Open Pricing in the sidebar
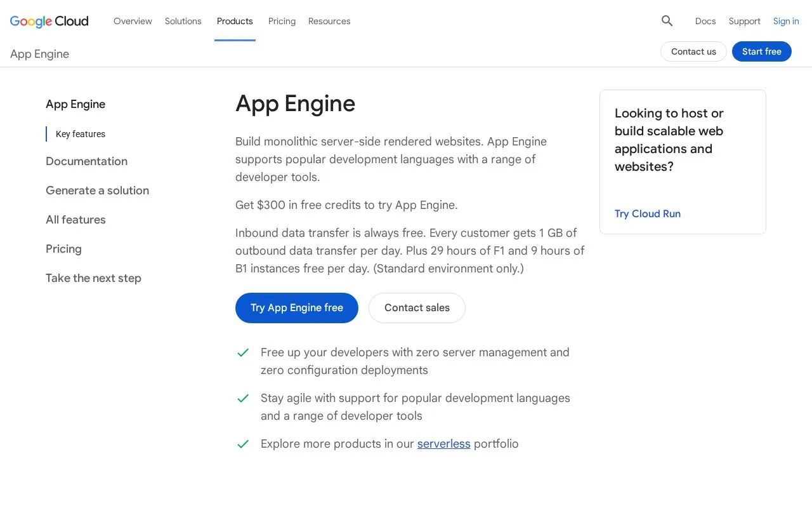The width and height of the screenshot is (812, 508). pyautogui.click(x=63, y=249)
